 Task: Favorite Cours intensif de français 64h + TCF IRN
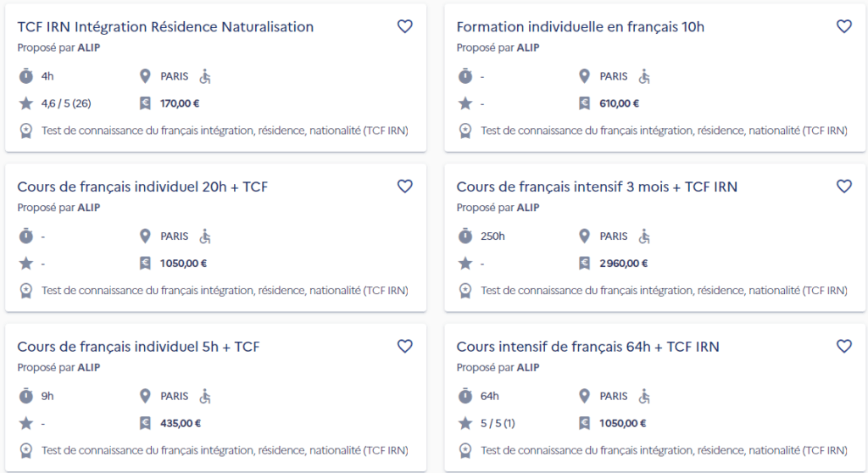point(843,346)
